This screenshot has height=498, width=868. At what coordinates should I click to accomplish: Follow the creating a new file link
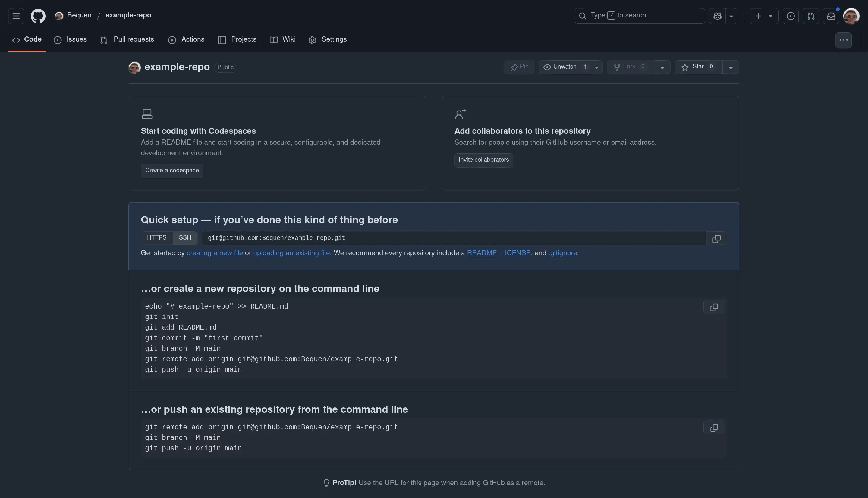215,253
